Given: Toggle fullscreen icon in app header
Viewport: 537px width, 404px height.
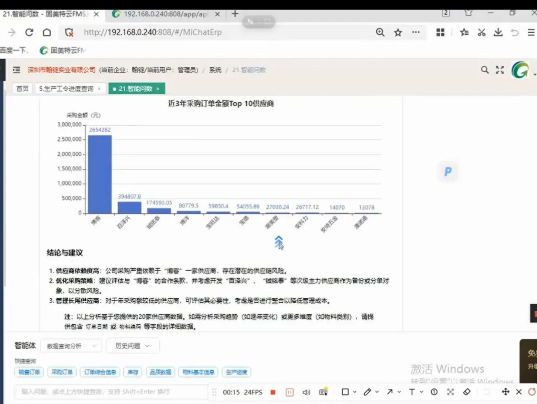Looking at the screenshot, I should tap(500, 70).
